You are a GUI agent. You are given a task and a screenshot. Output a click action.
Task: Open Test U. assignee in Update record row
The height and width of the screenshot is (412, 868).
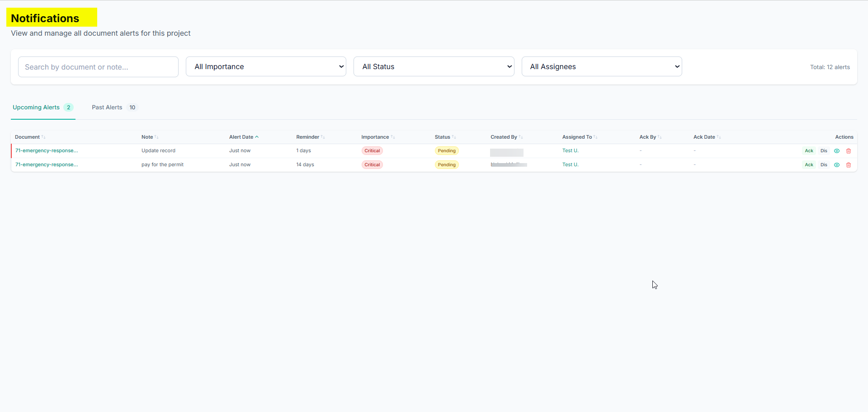point(571,151)
